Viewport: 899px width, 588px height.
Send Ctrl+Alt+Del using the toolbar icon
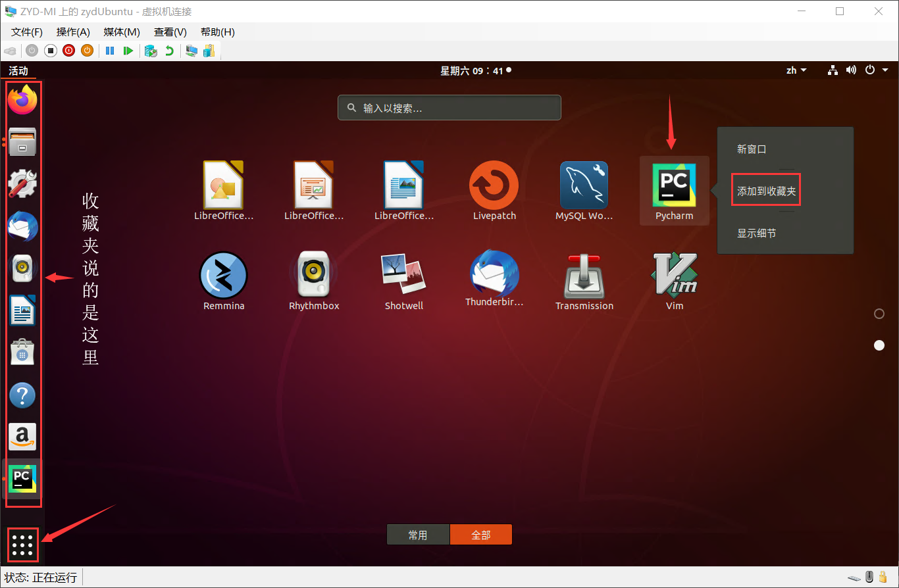[10, 51]
